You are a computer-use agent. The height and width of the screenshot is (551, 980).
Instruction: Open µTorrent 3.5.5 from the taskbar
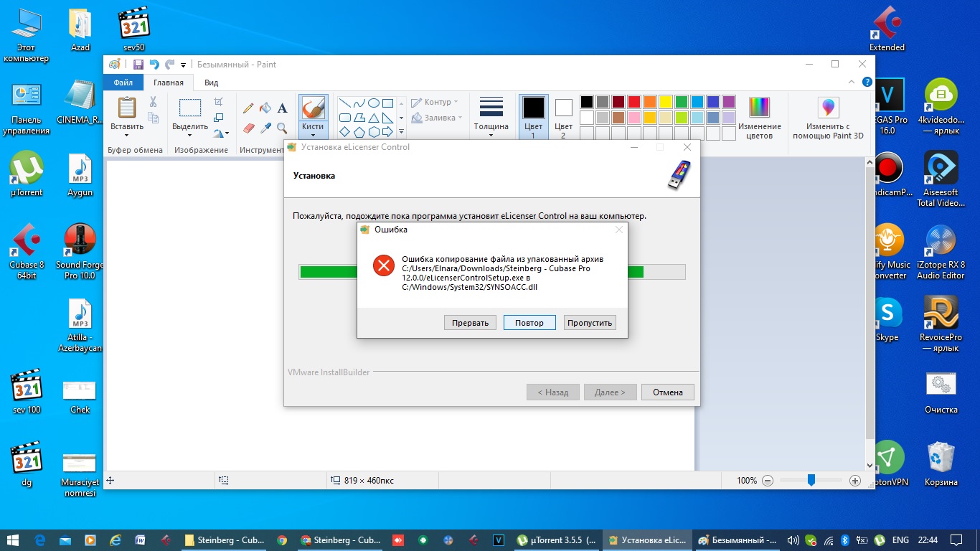pyautogui.click(x=556, y=540)
